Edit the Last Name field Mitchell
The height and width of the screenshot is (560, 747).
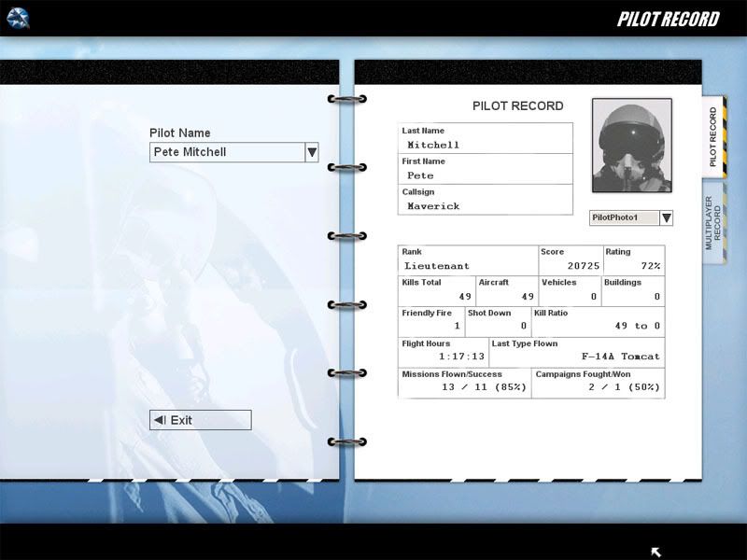(485, 138)
